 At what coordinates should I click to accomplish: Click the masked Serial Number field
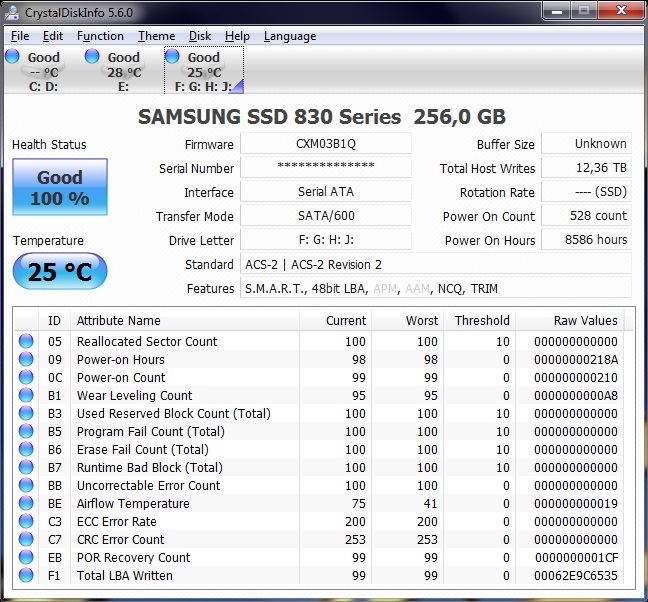coord(326,167)
